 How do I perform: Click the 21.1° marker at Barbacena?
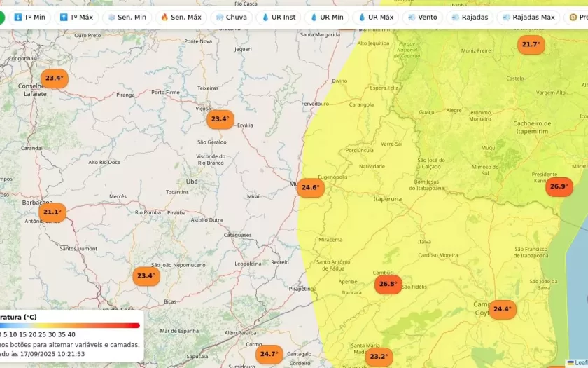click(52, 212)
